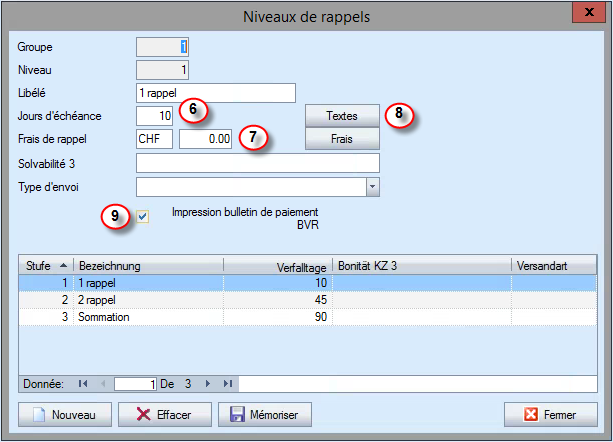Click the Stufe cell showing 3
Image resolution: width=613 pixels, height=442 pixels.
[x=46, y=317]
